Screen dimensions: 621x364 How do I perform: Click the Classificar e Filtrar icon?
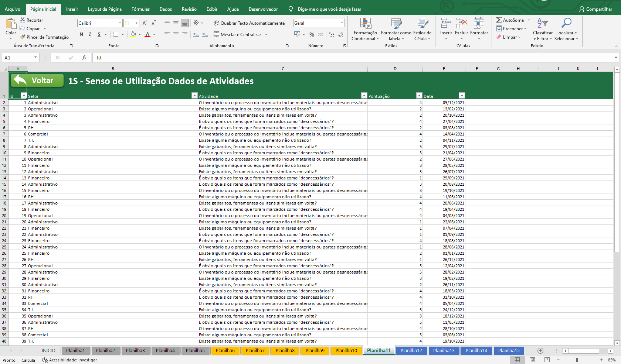click(542, 24)
